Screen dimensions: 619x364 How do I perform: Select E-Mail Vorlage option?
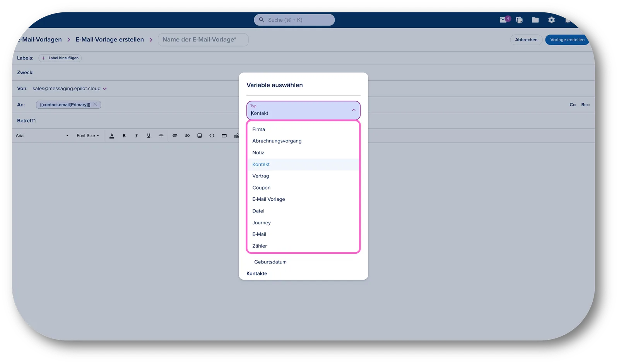303,199
